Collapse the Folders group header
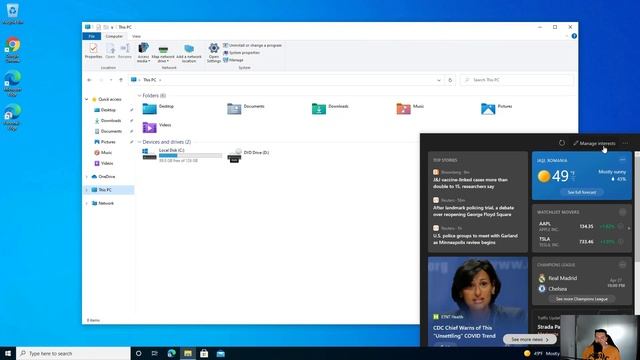640x360 pixels. coord(139,96)
